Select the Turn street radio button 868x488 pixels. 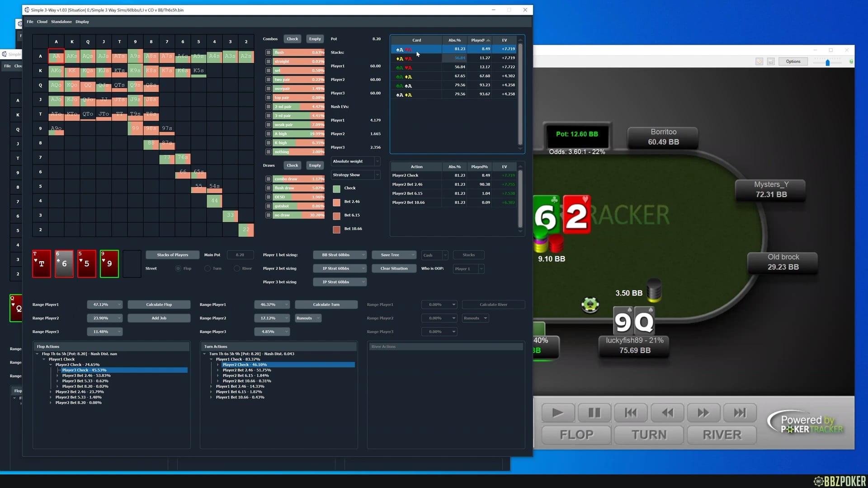click(x=208, y=268)
